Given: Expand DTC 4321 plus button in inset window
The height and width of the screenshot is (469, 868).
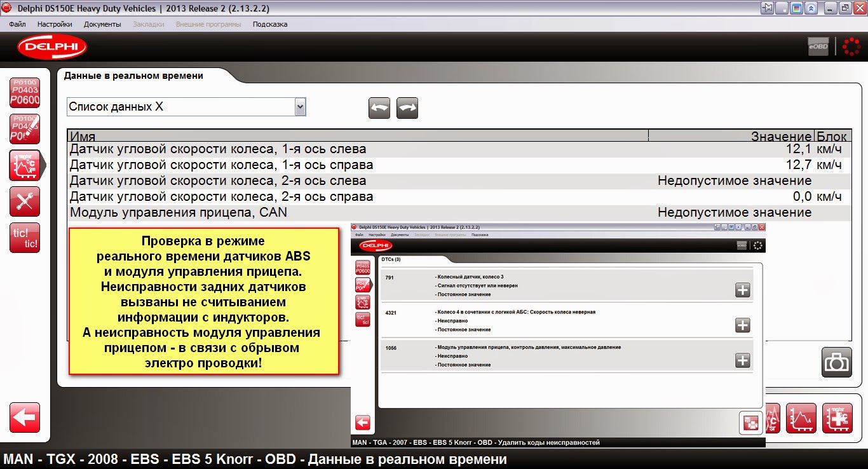Looking at the screenshot, I should (742, 325).
